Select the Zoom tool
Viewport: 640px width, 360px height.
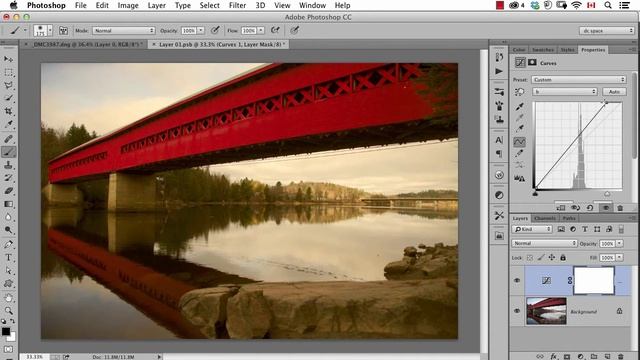tap(8, 311)
